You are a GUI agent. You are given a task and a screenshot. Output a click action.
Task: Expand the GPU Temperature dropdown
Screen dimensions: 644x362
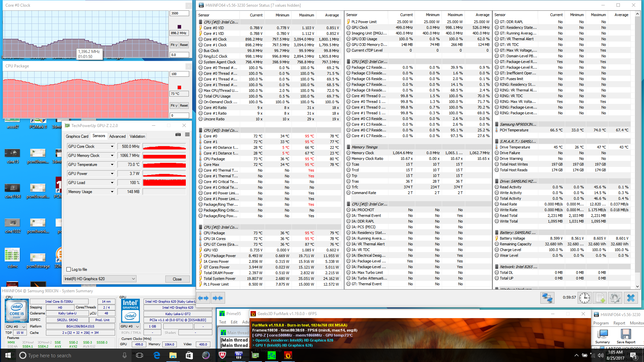(112, 165)
